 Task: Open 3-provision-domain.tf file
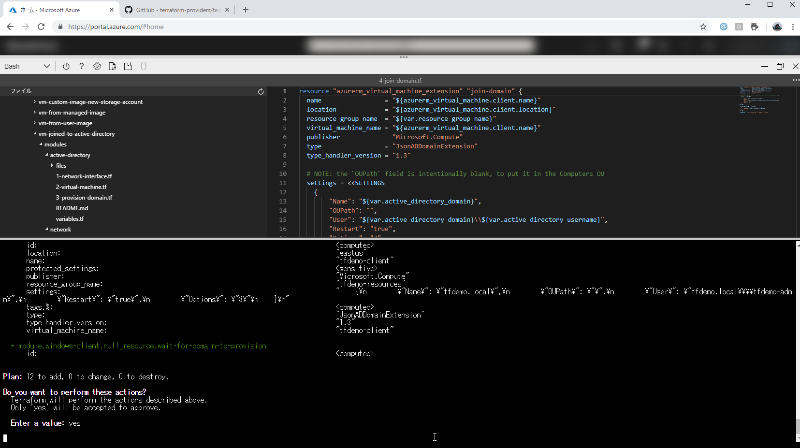coord(84,197)
